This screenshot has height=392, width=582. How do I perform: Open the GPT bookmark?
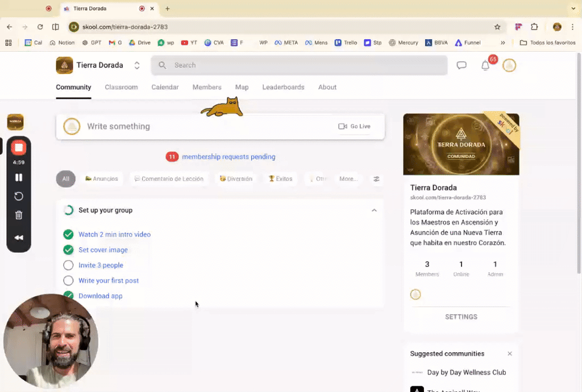pyautogui.click(x=92, y=43)
